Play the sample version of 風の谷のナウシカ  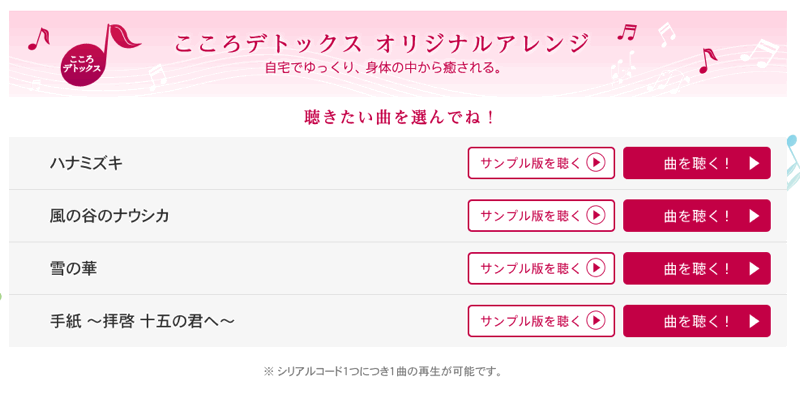click(x=541, y=215)
